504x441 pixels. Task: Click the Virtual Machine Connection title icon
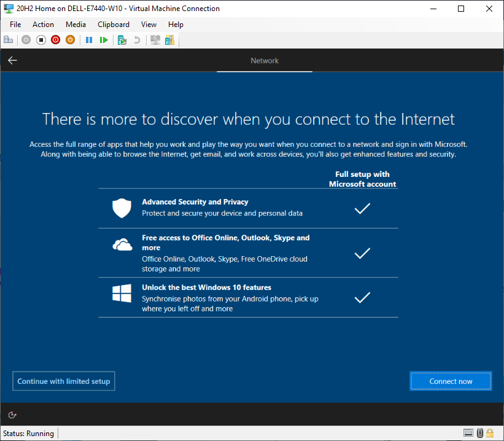pos(9,9)
